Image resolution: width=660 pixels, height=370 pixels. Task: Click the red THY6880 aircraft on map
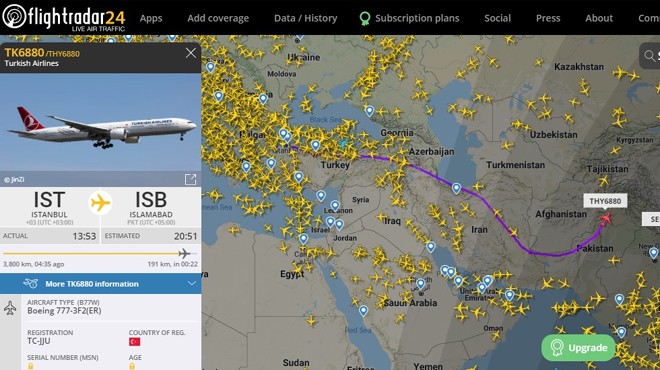coord(606,219)
